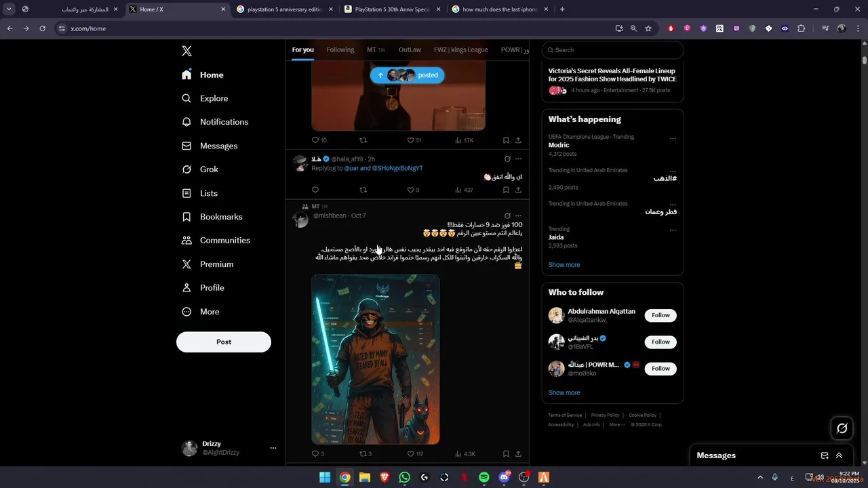Share the @hala_af19 post
Image resolution: width=868 pixels, height=488 pixels.
point(518,190)
